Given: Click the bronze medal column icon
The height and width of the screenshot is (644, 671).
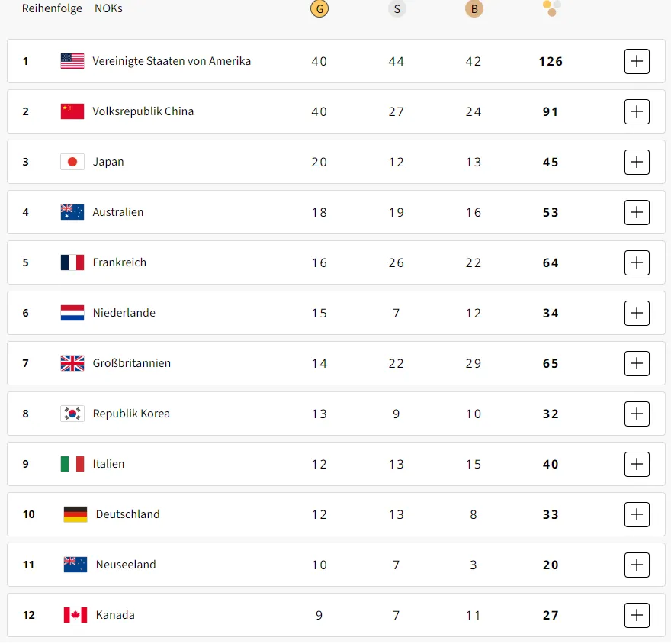Looking at the screenshot, I should (474, 8).
